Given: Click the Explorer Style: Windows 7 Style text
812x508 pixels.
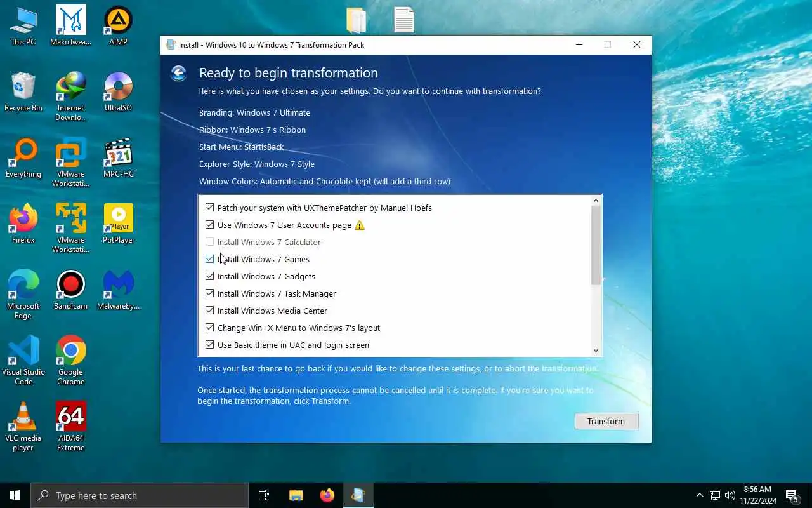Looking at the screenshot, I should (257, 164).
